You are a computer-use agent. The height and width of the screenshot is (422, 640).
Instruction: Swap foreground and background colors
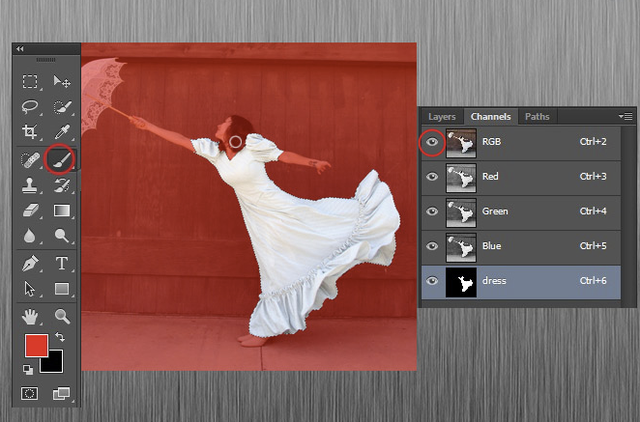(x=59, y=339)
